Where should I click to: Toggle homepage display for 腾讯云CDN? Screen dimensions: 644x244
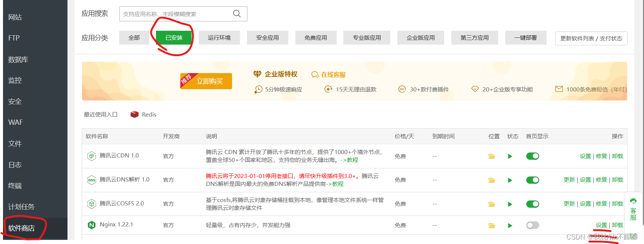pyautogui.click(x=532, y=156)
